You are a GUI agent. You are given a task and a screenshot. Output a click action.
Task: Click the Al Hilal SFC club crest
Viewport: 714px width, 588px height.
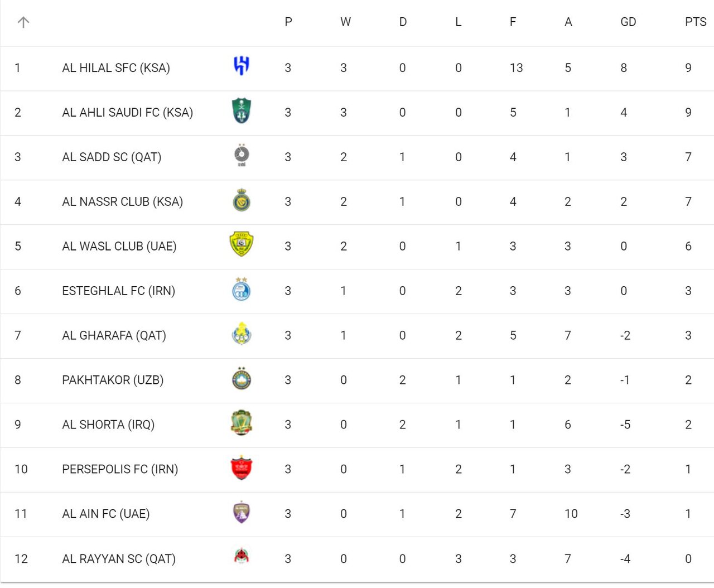[241, 66]
